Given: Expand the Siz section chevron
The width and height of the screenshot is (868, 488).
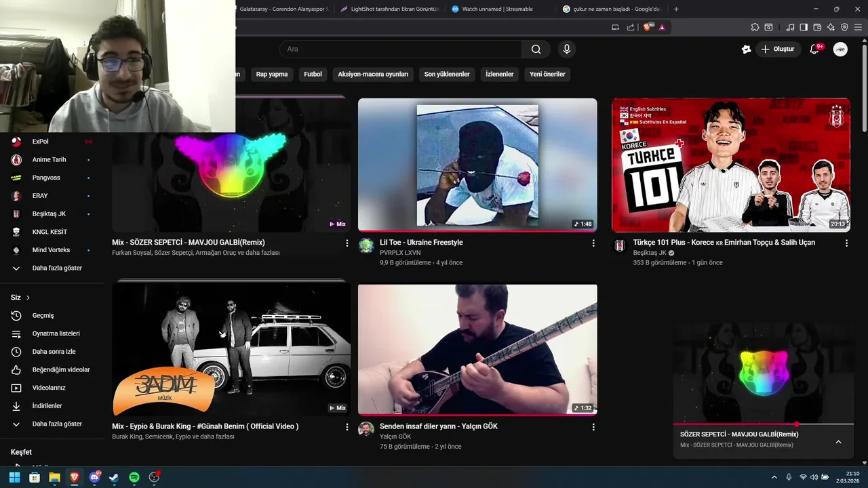Looking at the screenshot, I should click(28, 298).
